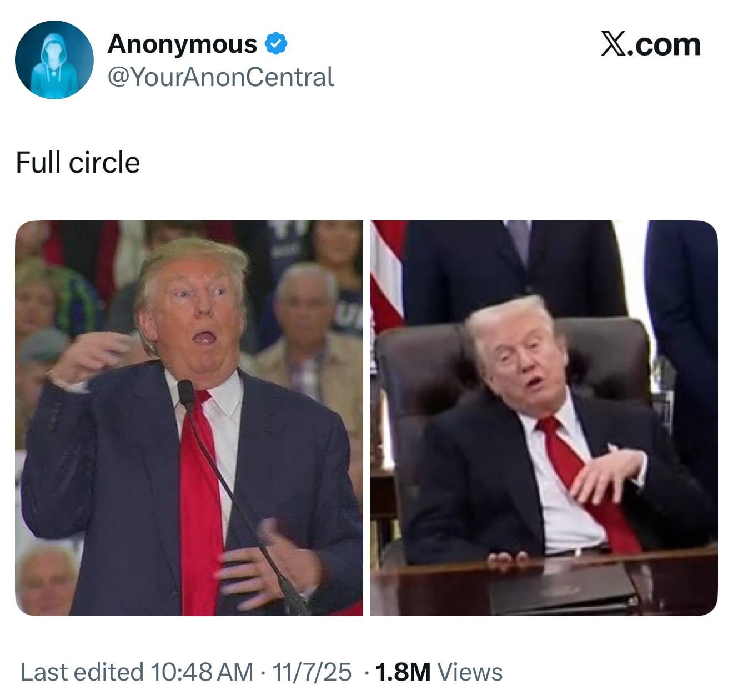Open the 1.8M Views count
Screen dimensions: 733x700
(439, 672)
